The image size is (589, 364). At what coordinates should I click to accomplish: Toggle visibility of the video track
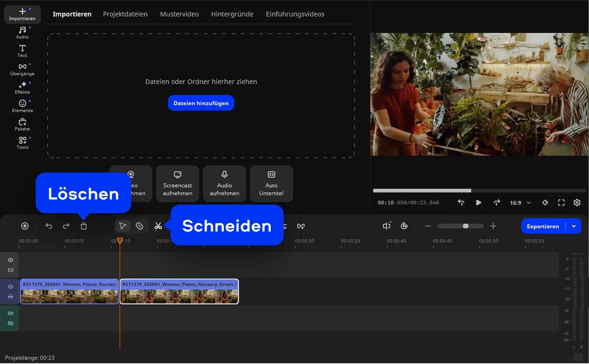11,287
